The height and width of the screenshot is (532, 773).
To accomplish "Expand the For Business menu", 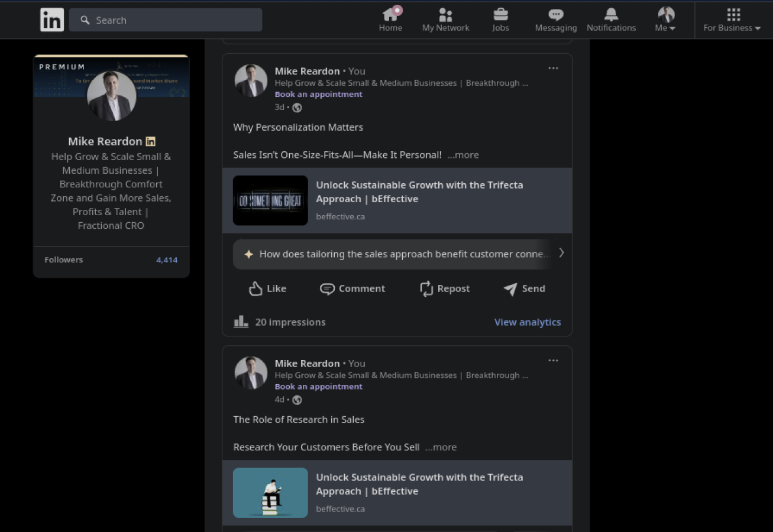I will coord(732,20).
